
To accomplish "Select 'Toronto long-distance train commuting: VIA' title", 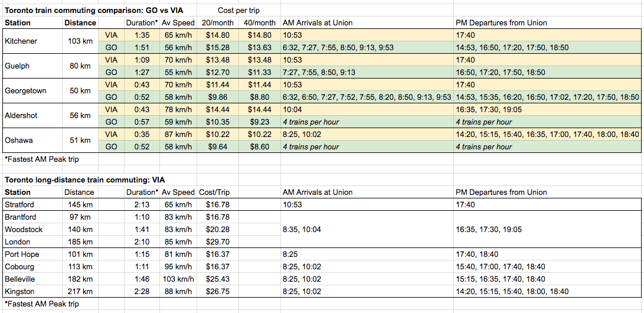I will (x=85, y=180).
